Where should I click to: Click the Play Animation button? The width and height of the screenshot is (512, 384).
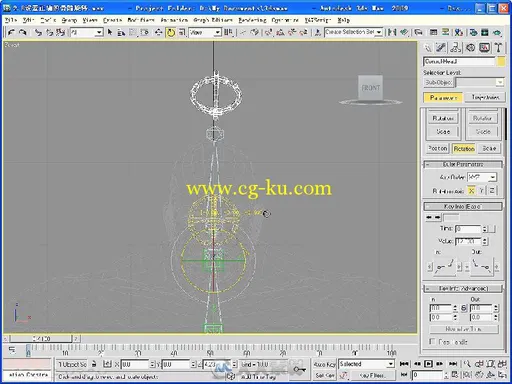428,364
